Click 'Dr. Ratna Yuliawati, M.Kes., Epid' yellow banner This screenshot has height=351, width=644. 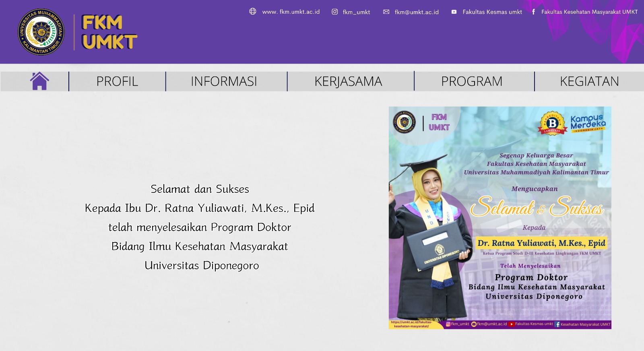coord(541,243)
